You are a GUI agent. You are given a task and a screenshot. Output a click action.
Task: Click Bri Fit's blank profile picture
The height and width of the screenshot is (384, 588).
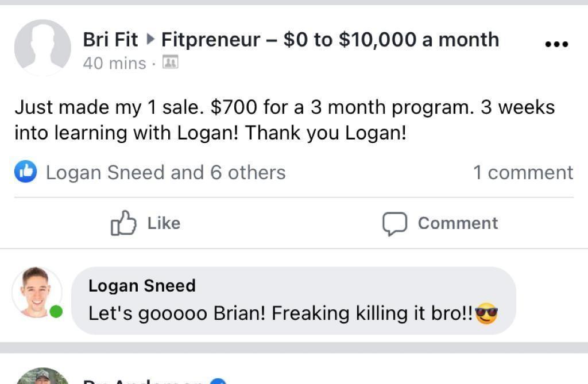[x=42, y=48]
